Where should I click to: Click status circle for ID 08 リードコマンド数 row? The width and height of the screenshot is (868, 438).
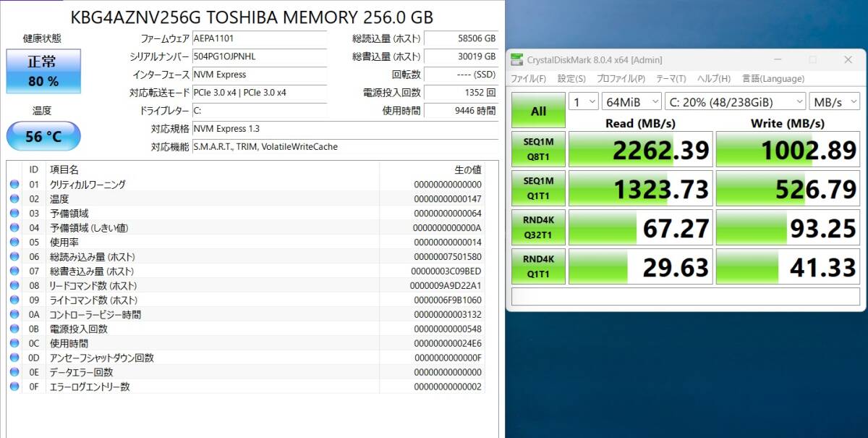click(x=14, y=286)
